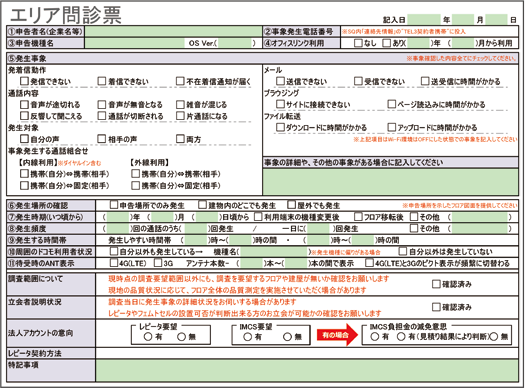
Task: Tick メール 受信できない checkbox
Action: (358, 81)
